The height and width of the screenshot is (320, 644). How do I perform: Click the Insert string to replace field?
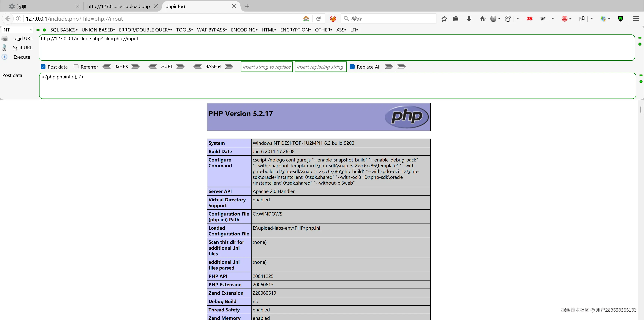266,67
